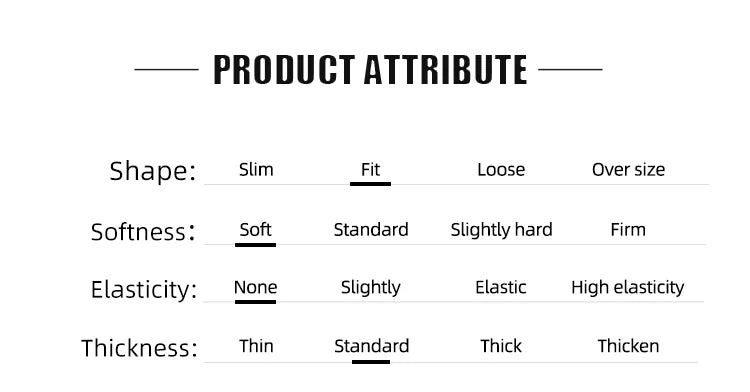Choose Slightly in Elasticity row

371,288
